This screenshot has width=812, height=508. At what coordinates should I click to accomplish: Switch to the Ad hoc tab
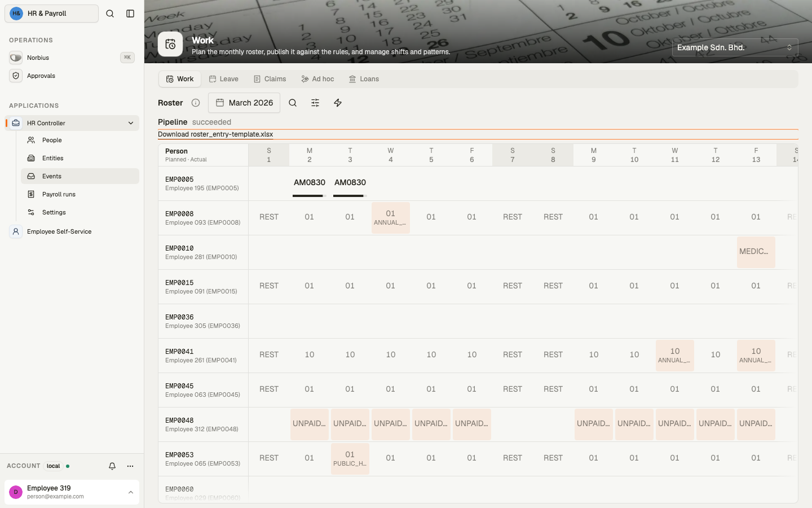click(x=317, y=79)
